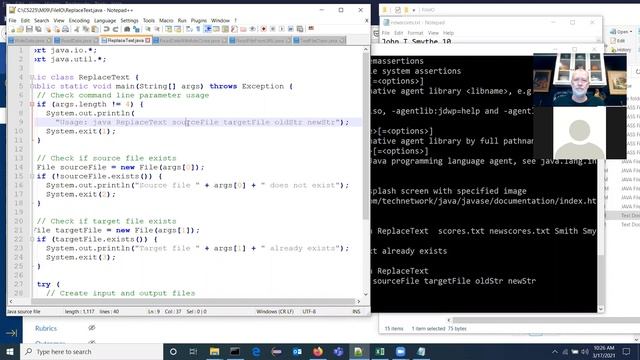
Task: Open the Settings menu
Action: 129,20
